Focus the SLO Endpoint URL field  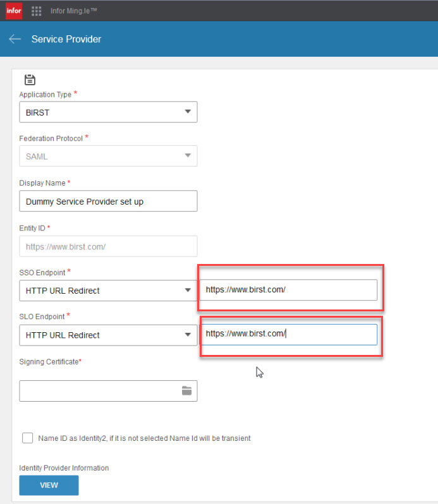[x=288, y=334]
